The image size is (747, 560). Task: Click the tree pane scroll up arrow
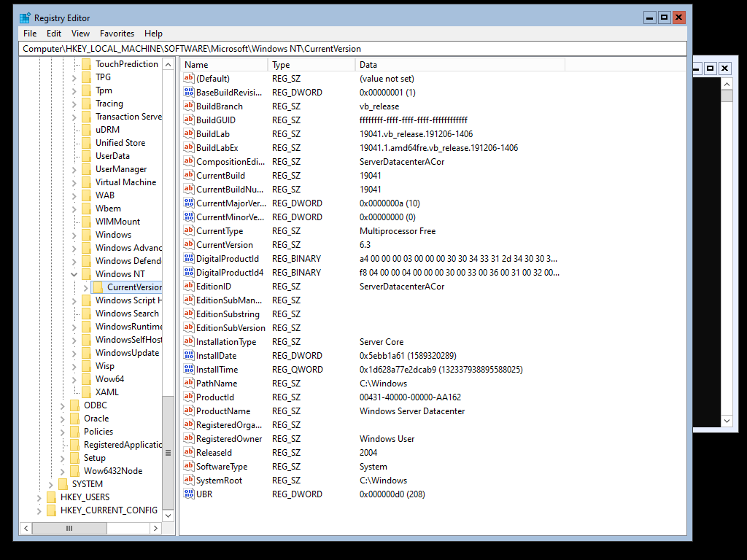(x=169, y=64)
